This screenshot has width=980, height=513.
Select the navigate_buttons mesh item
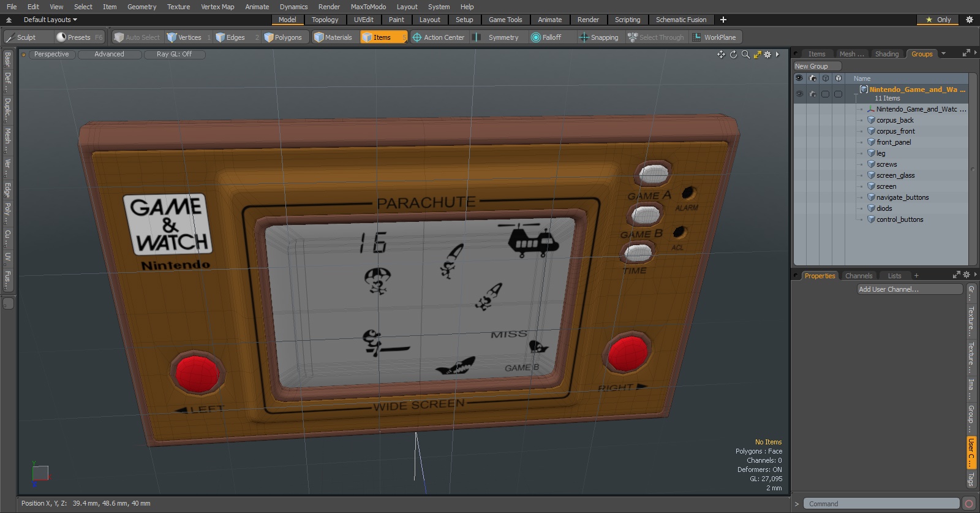[902, 197]
